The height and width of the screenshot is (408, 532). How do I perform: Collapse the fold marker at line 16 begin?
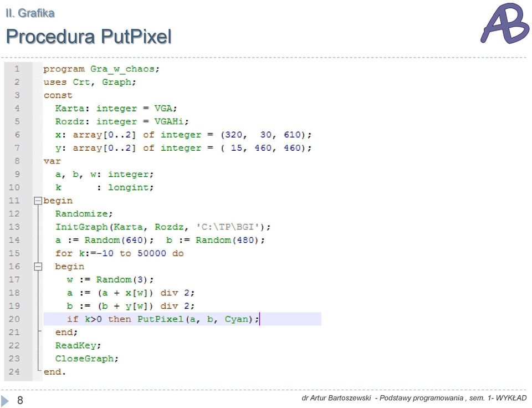click(38, 267)
